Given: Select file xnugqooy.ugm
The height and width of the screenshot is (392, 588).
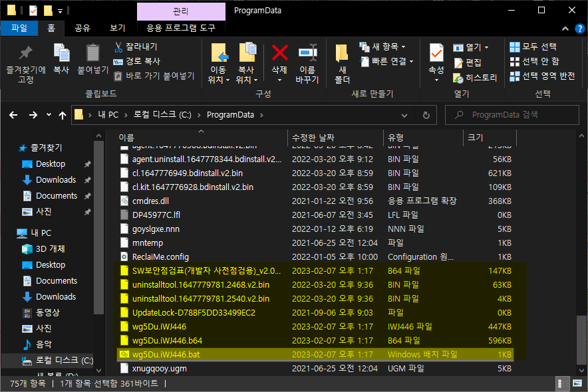Looking at the screenshot, I should 315,368.
